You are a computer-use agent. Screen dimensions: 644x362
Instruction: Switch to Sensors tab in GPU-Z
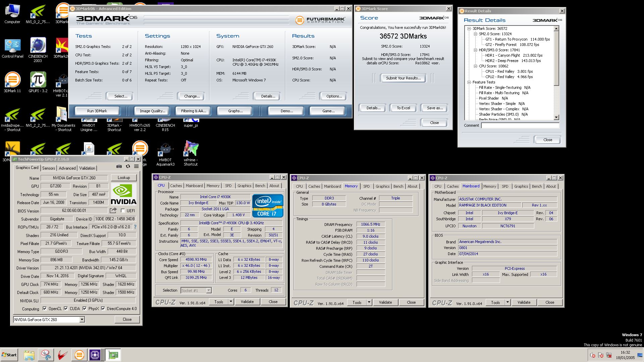[x=49, y=168]
